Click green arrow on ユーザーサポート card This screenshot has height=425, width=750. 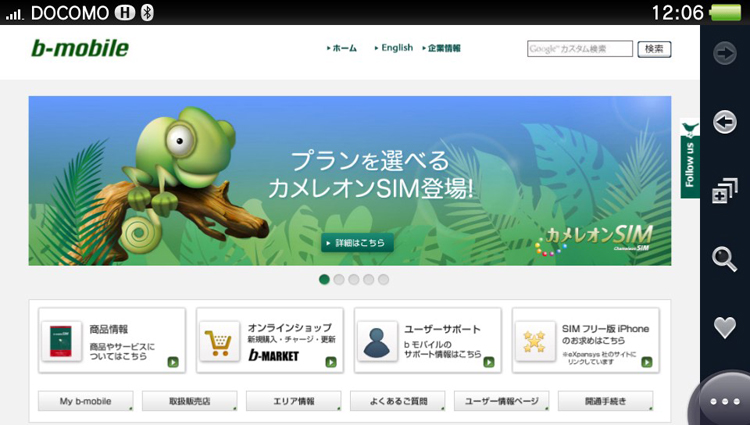coord(489,362)
